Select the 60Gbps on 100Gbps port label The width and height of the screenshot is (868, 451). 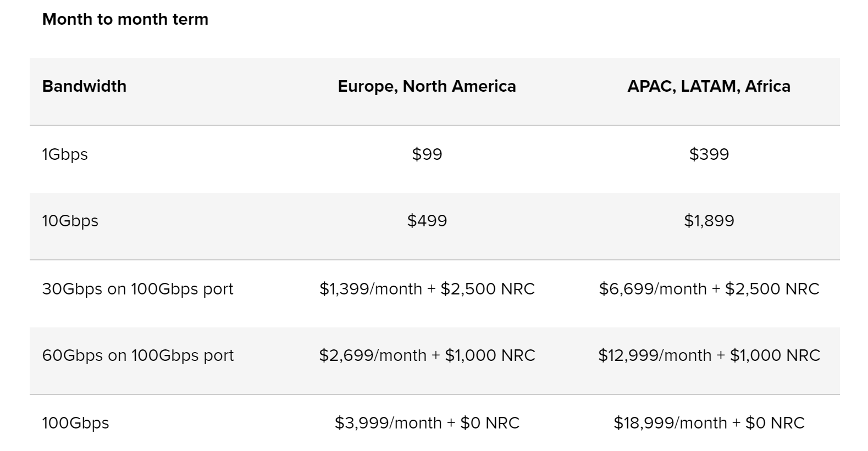tap(138, 355)
